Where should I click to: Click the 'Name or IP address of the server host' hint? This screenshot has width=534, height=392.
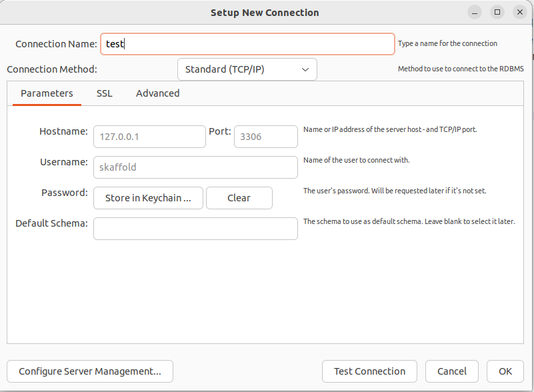coord(390,129)
